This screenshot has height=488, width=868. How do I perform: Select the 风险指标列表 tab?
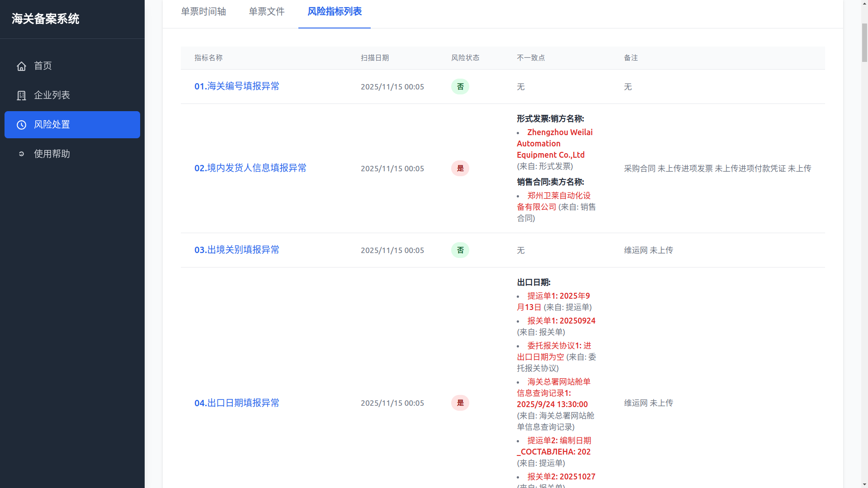(334, 12)
